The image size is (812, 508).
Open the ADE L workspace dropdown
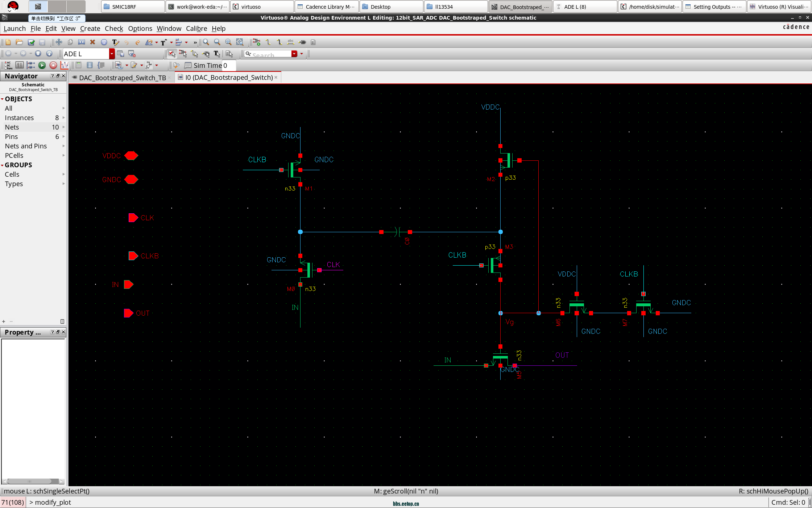[x=112, y=54]
